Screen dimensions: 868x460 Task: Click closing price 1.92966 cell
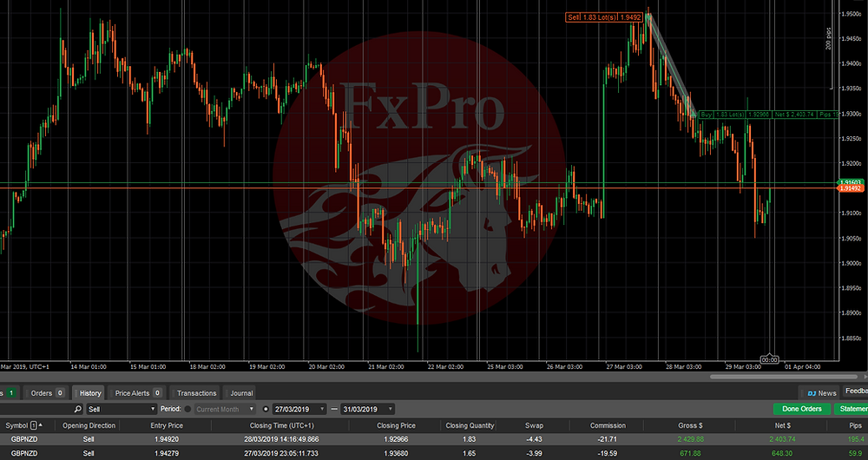396,439
